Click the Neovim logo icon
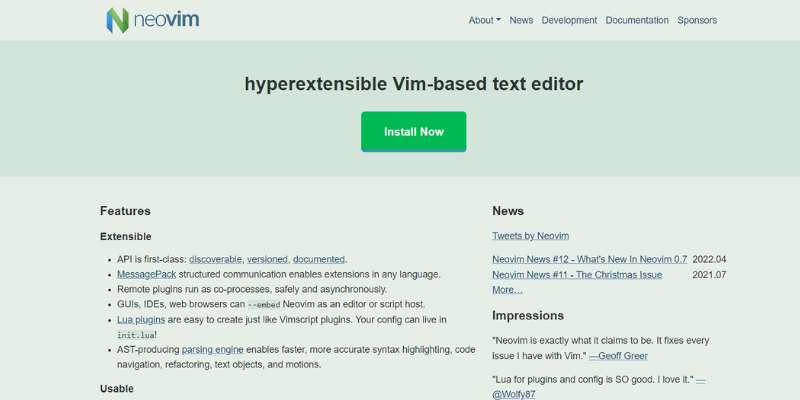Image resolution: width=800 pixels, height=400 pixels. [117, 20]
